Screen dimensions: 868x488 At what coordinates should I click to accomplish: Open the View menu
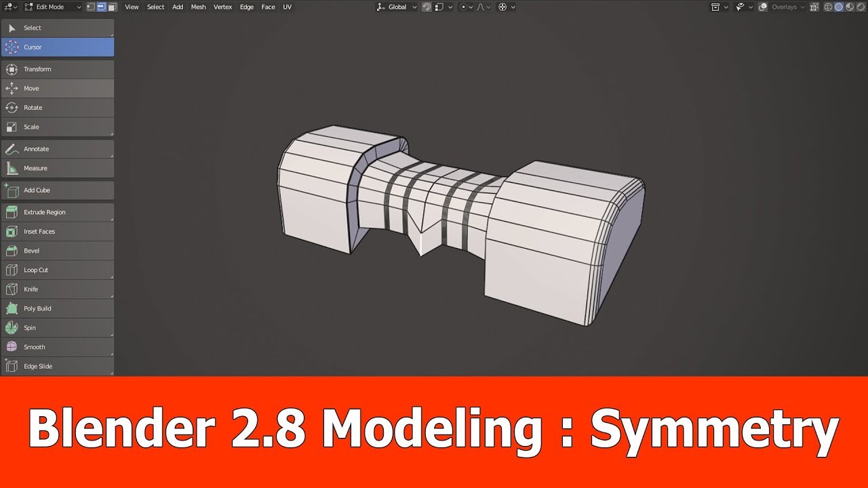132,7
